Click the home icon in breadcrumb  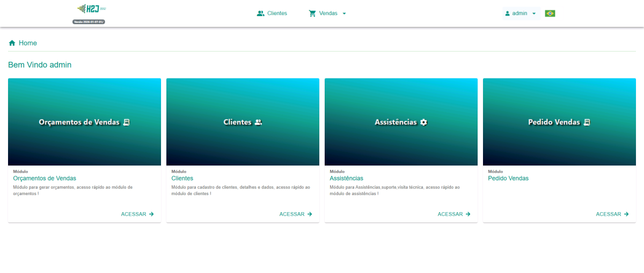click(12, 43)
